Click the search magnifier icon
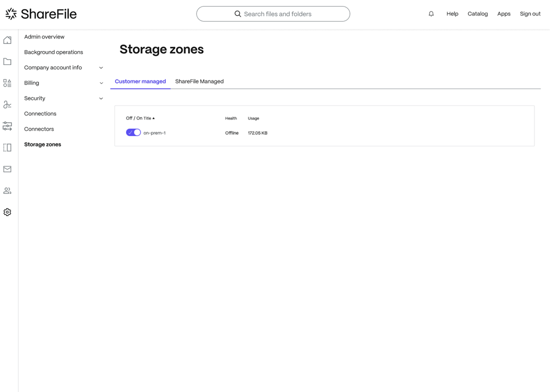 click(237, 13)
